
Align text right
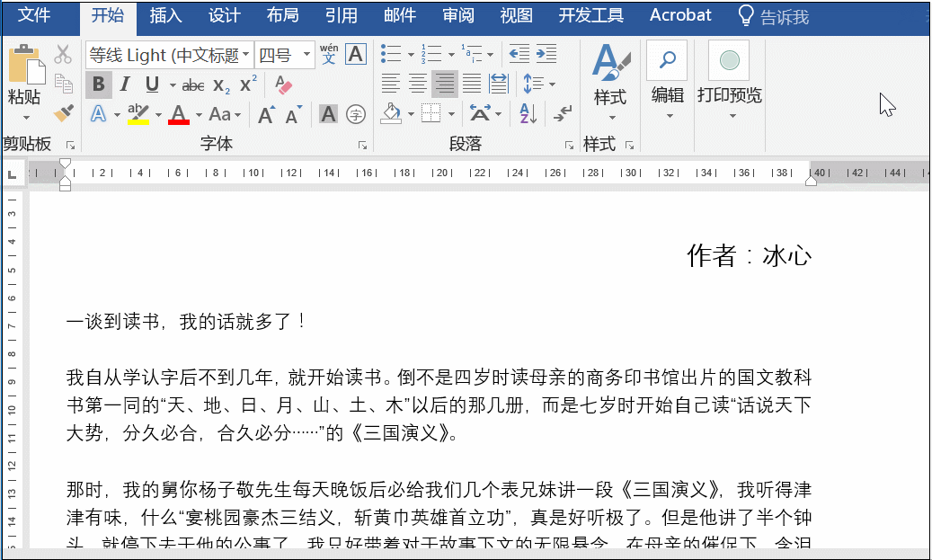point(445,84)
